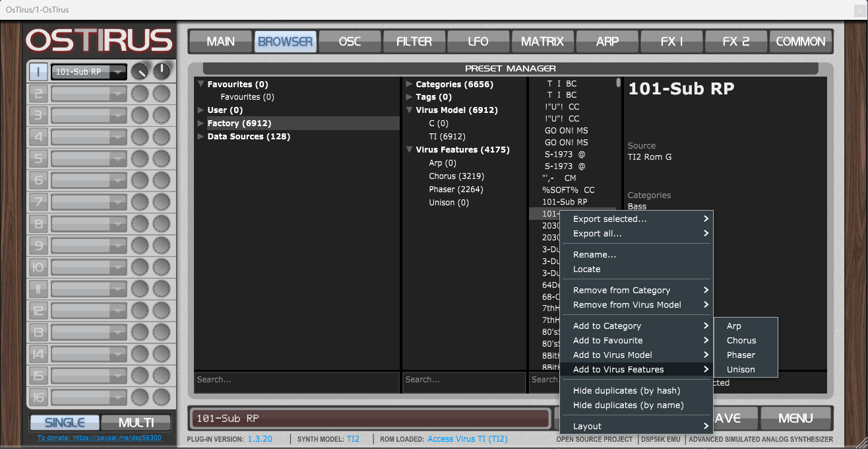Expand the User tree node
Screen dimensions: 868x449
pyautogui.click(x=201, y=110)
